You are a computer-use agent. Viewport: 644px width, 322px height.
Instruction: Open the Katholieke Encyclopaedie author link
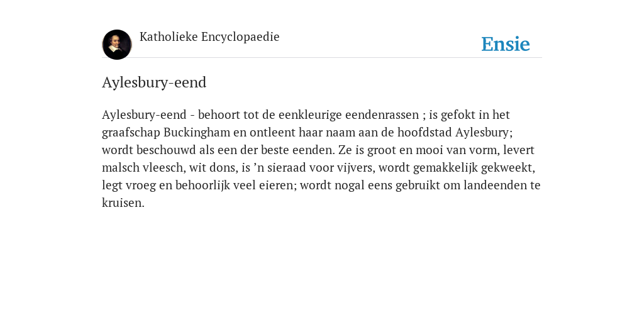(x=209, y=37)
